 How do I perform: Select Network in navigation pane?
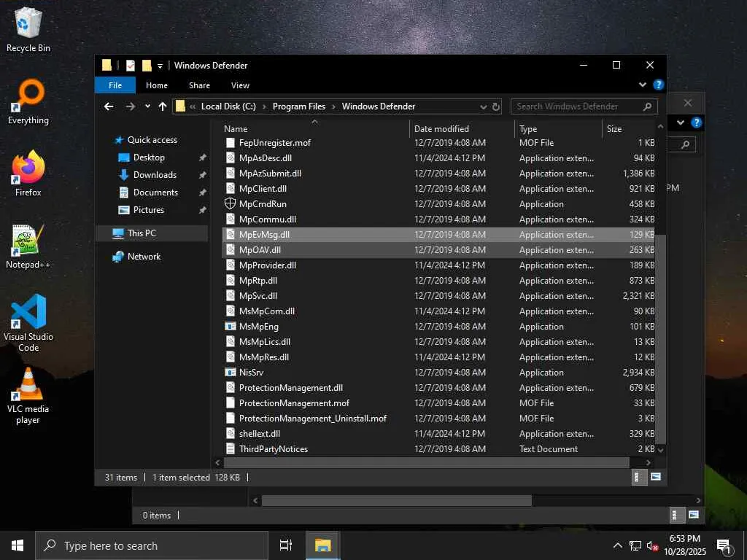[144, 256]
